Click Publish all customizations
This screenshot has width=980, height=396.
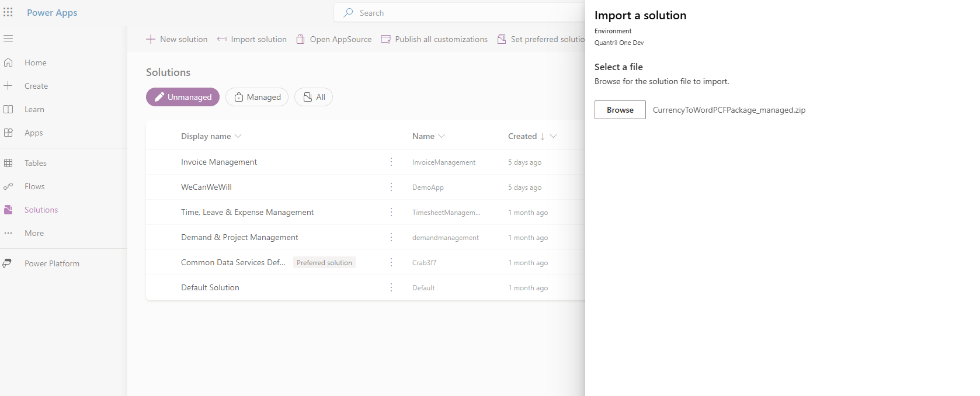pyautogui.click(x=435, y=39)
